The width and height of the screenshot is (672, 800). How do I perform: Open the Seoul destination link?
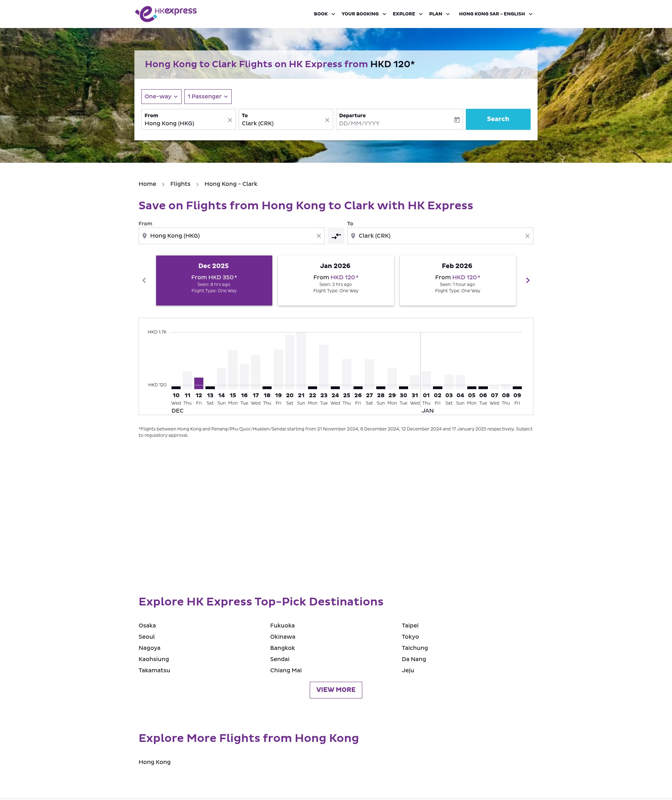tap(147, 637)
